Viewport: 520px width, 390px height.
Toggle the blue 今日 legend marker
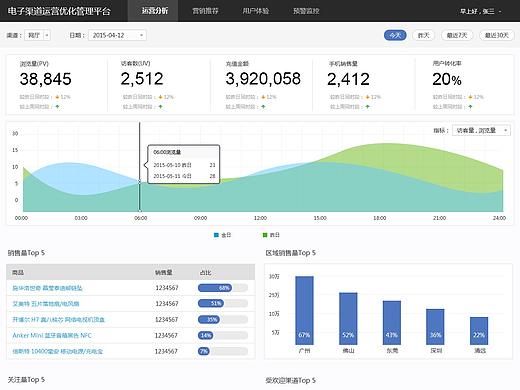[216, 235]
